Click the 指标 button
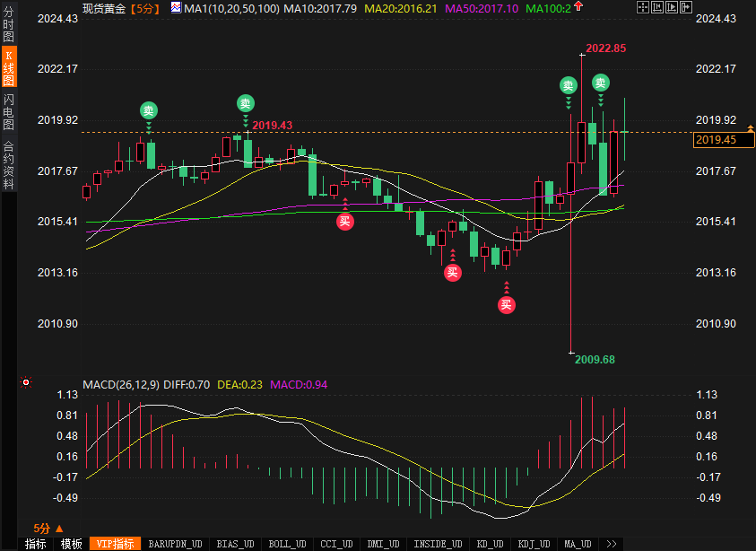Image resolution: width=756 pixels, height=551 pixels. [35, 544]
